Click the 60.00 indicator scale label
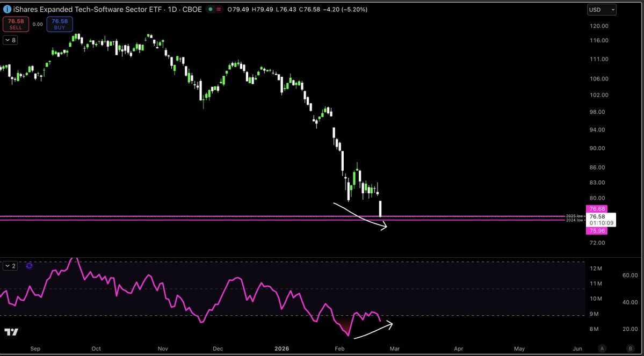The image size is (644, 356). 629,275
